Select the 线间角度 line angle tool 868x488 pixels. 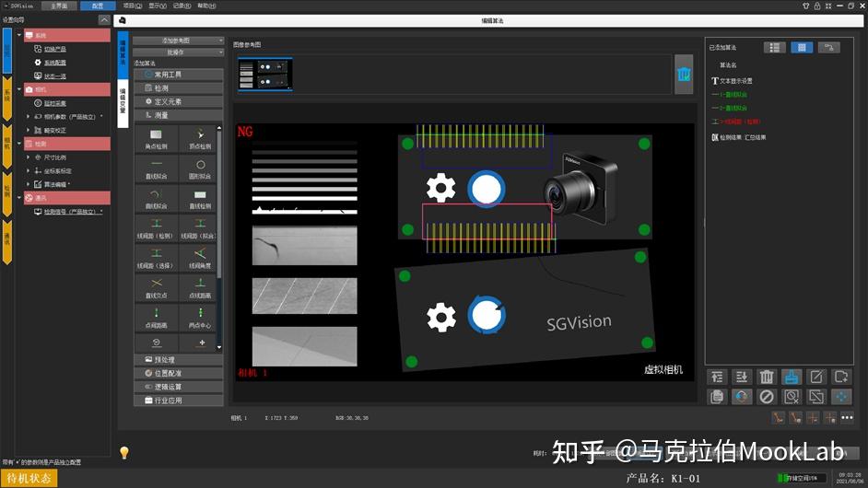click(x=200, y=259)
